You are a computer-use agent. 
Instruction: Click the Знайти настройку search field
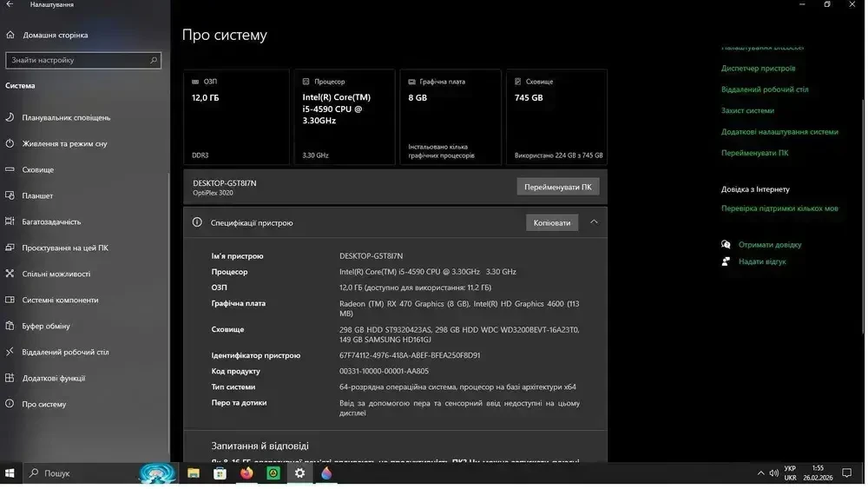(76, 61)
